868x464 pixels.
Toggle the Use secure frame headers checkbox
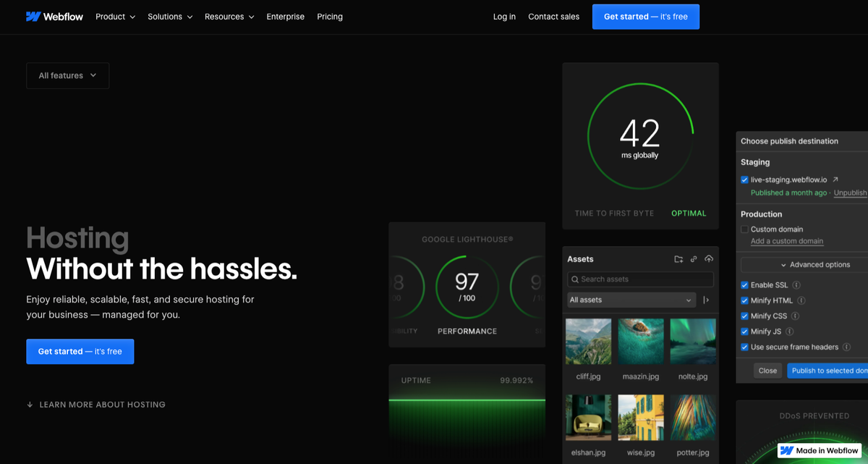(x=744, y=347)
